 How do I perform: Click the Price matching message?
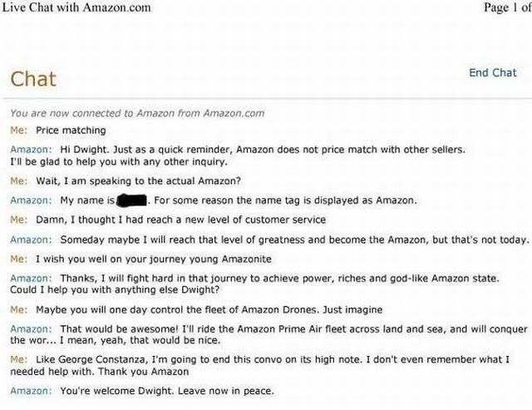(x=71, y=131)
